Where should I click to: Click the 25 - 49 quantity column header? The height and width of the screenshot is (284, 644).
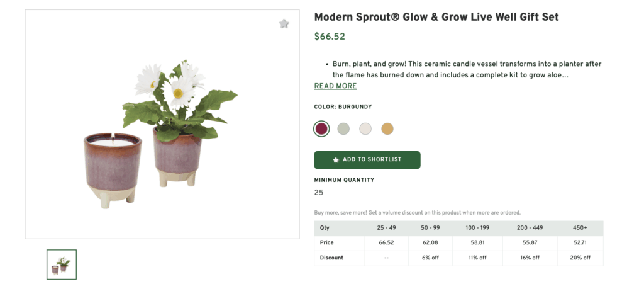pyautogui.click(x=386, y=228)
